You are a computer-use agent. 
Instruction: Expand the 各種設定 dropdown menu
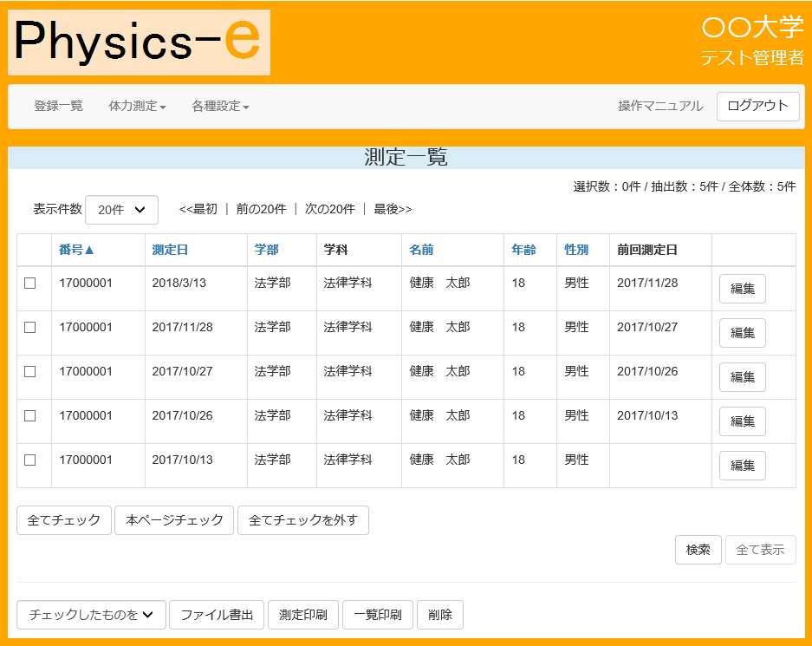coord(221,106)
